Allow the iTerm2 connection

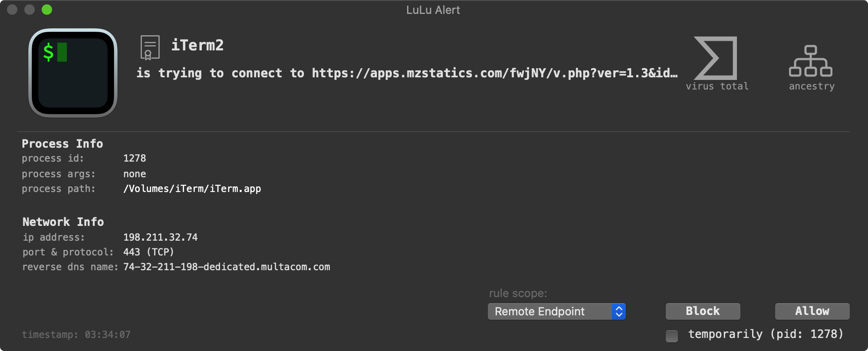(x=812, y=311)
